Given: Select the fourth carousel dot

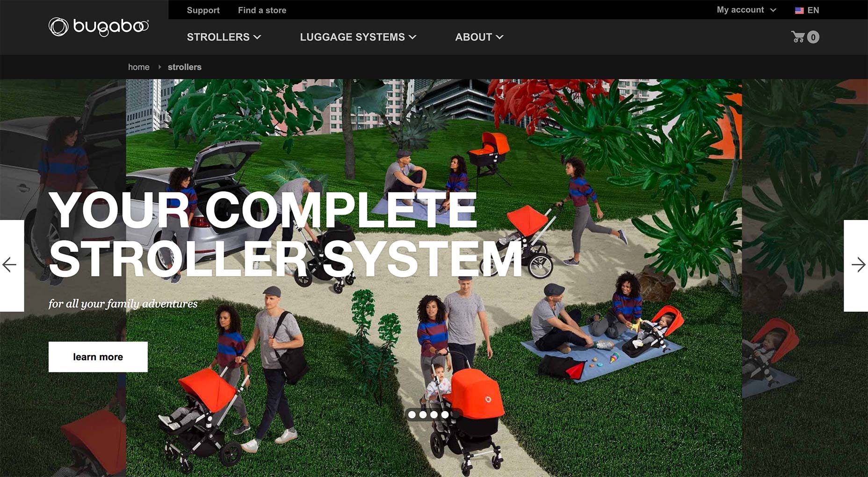Looking at the screenshot, I should [444, 414].
